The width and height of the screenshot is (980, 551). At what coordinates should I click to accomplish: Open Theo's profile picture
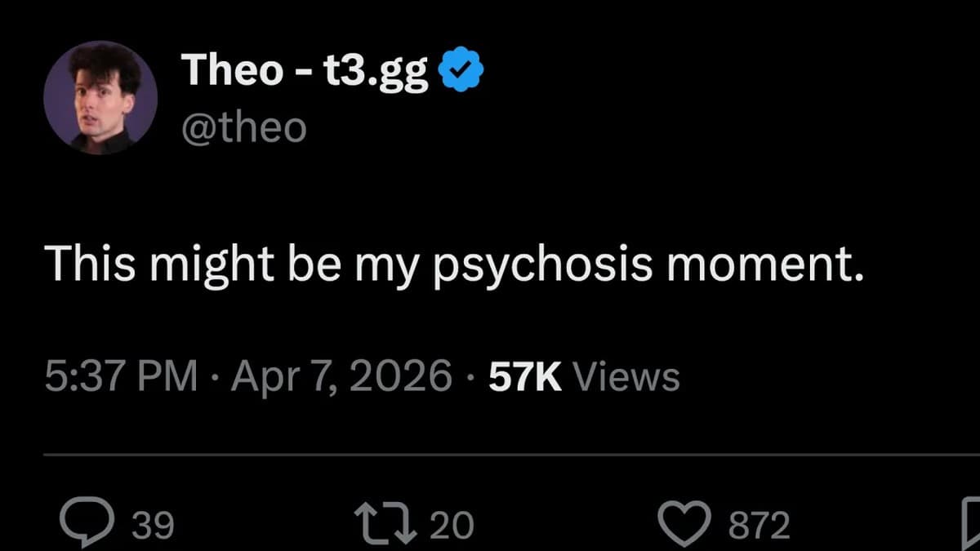pyautogui.click(x=100, y=98)
